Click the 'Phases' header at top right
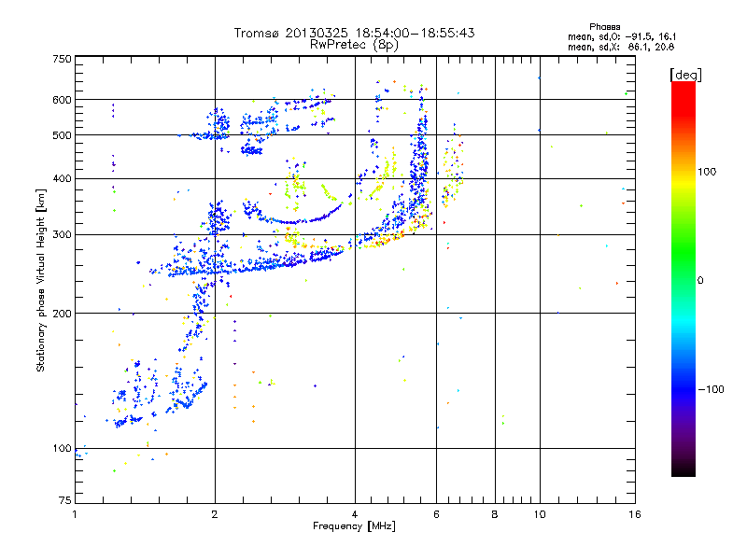 [x=604, y=27]
